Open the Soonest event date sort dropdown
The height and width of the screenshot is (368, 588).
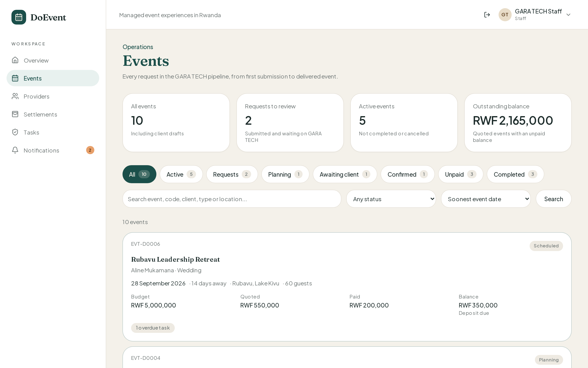point(486,199)
